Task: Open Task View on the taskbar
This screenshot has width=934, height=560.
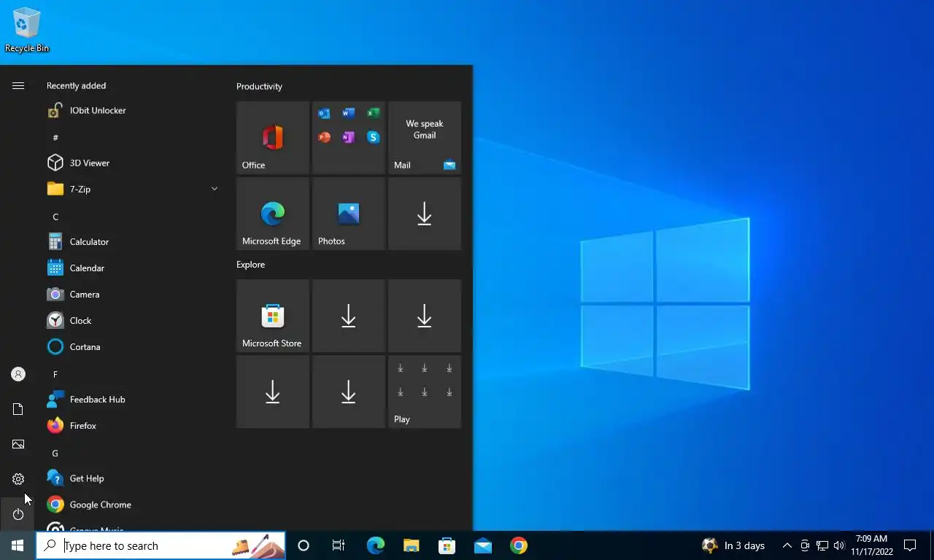Action: point(339,545)
